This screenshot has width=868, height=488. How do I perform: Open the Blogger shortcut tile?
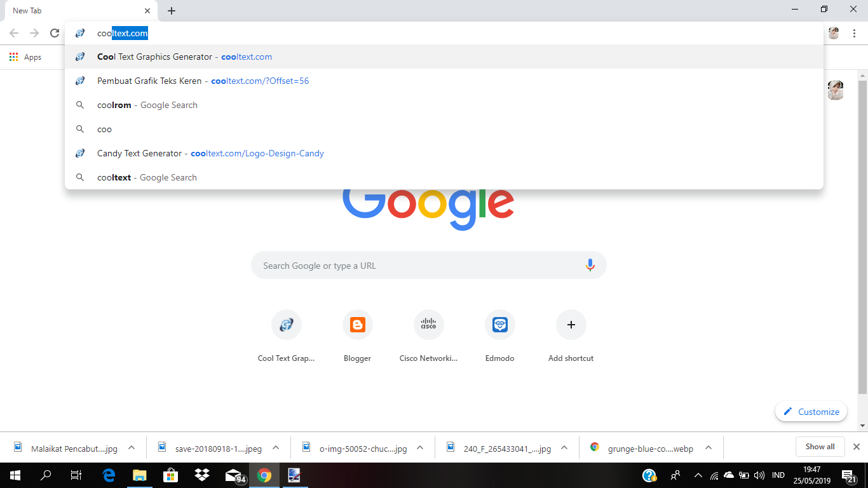point(358,337)
